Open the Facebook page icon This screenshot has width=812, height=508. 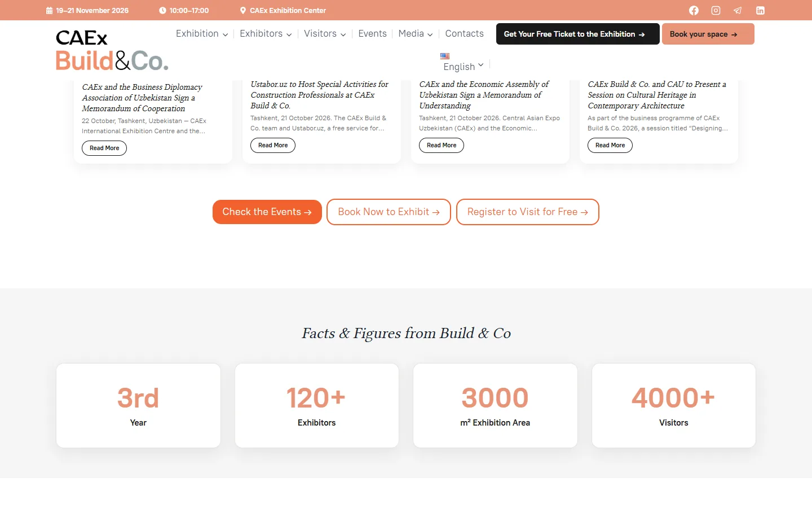[x=694, y=10]
